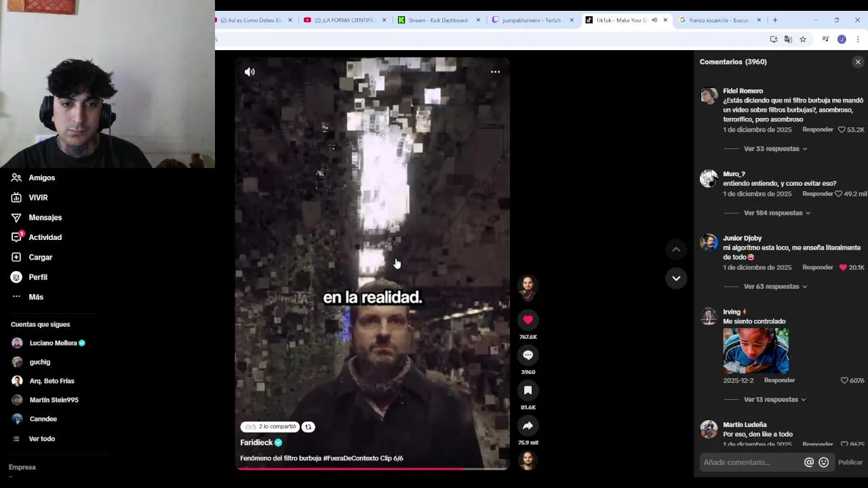Like Fidel Romero's comment
The image size is (868, 488).
click(842, 129)
